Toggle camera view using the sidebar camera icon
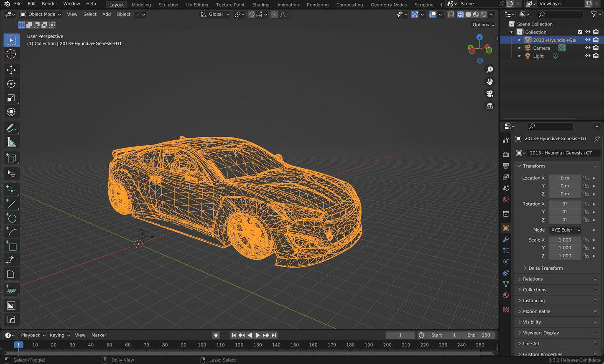 coord(490,94)
